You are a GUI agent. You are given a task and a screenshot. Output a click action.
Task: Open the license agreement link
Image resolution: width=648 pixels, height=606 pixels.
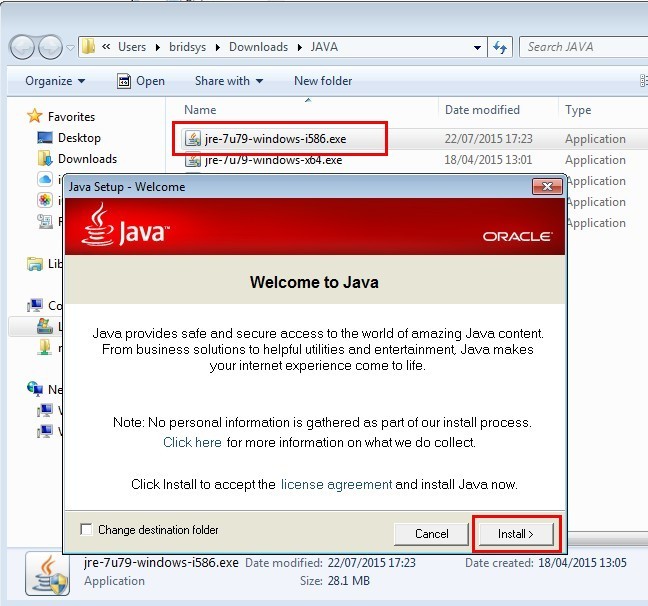pos(336,484)
